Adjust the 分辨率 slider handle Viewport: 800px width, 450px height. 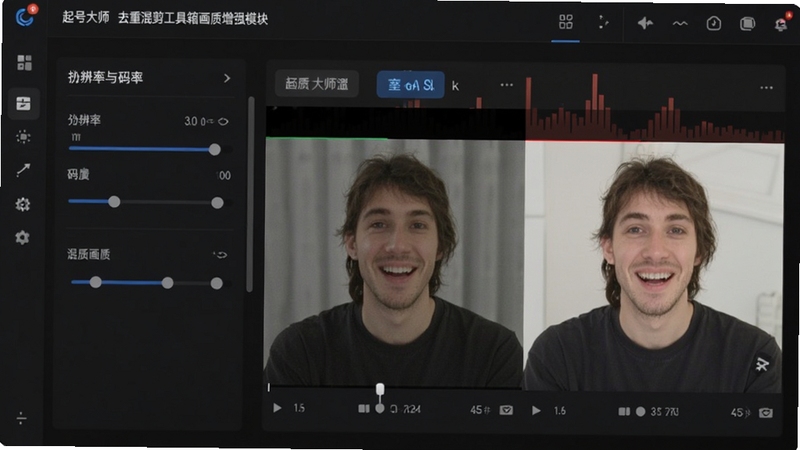[215, 149]
